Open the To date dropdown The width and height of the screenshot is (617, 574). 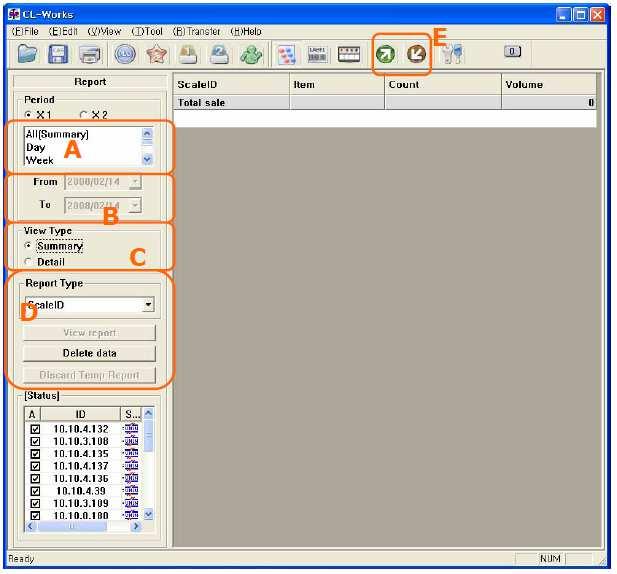coord(135,205)
